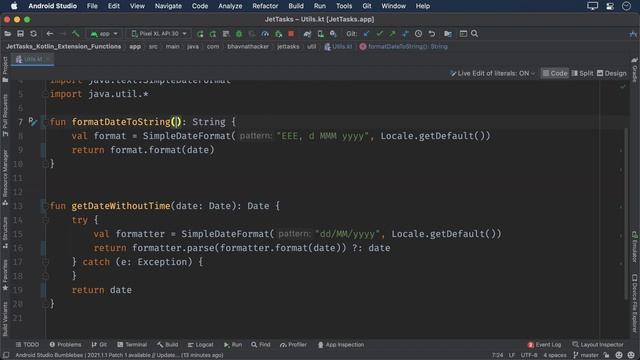
Task: Collapse the catch block fold marker
Action: pyautogui.click(x=45, y=262)
